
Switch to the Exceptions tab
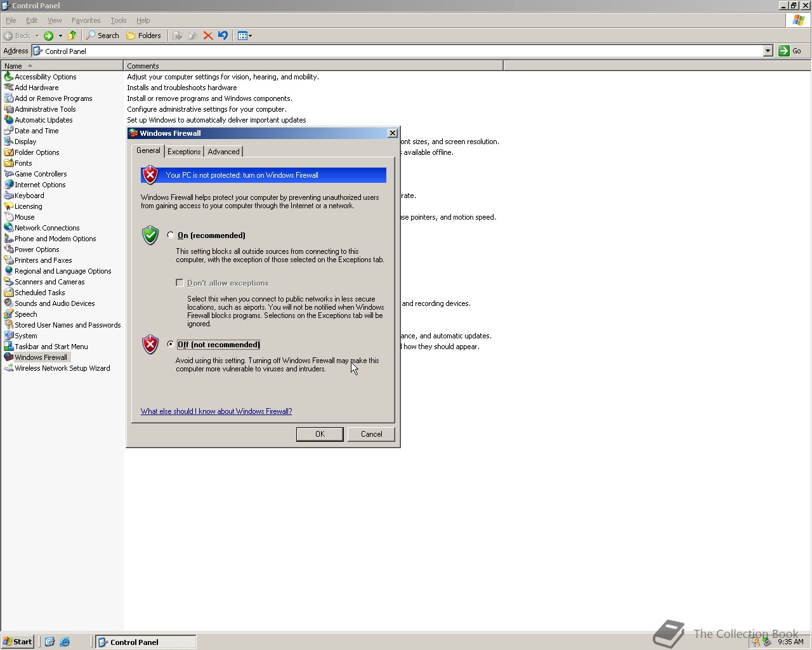[184, 152]
